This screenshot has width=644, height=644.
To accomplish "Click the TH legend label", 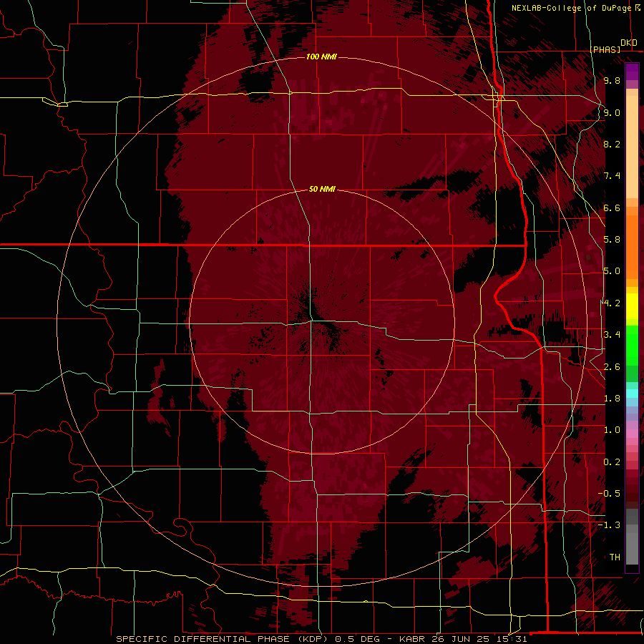I will (x=615, y=557).
